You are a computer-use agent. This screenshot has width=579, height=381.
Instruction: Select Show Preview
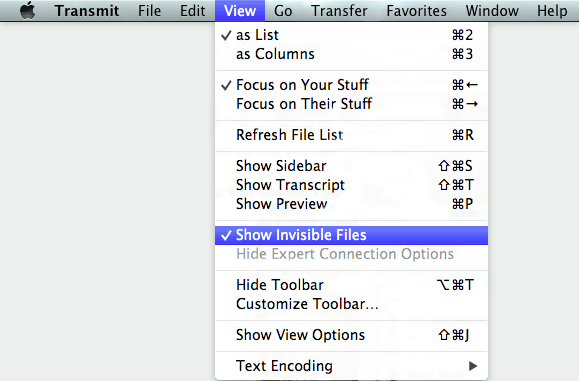tap(351, 204)
